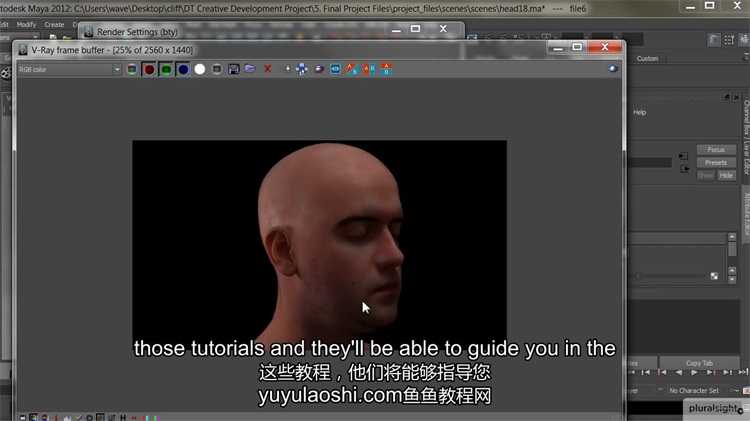
Task: Click the checker map button beside slider
Action: [x=714, y=276]
